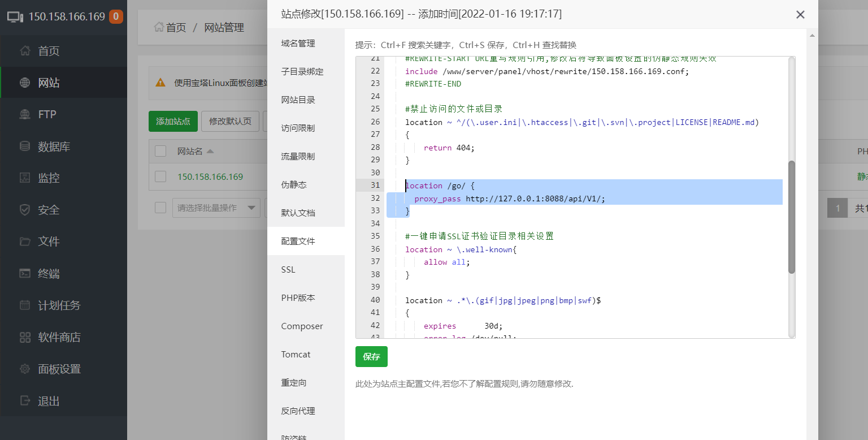Click the grid icon next to 软件商店

point(24,337)
